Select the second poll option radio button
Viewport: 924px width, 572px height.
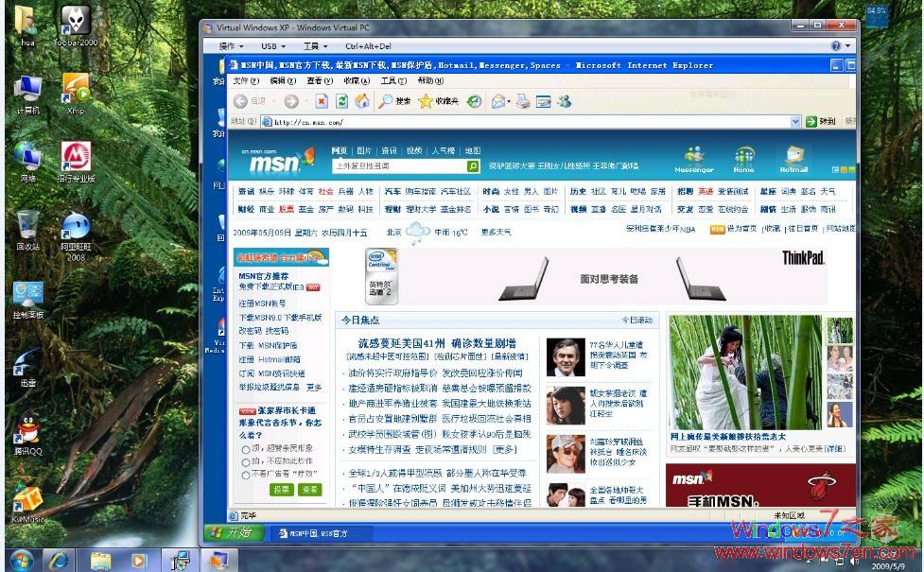(246, 461)
